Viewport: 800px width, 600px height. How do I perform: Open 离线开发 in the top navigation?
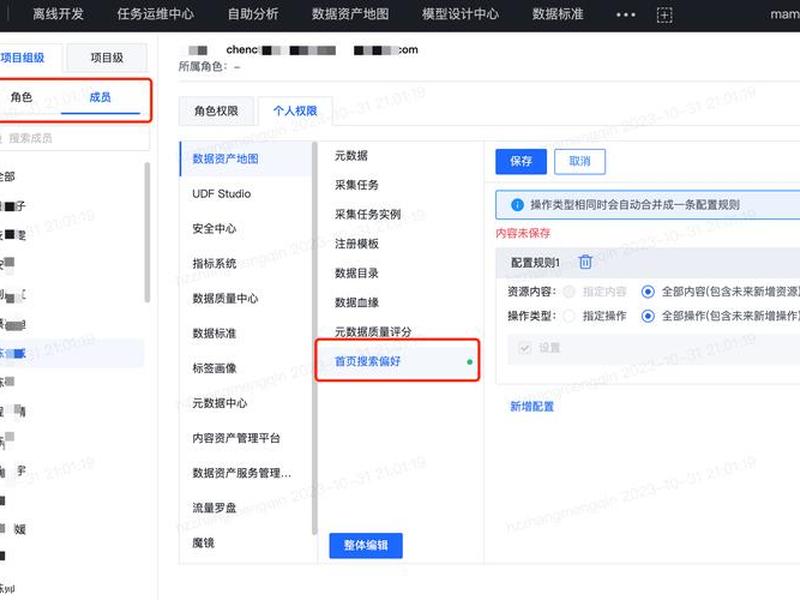click(58, 14)
